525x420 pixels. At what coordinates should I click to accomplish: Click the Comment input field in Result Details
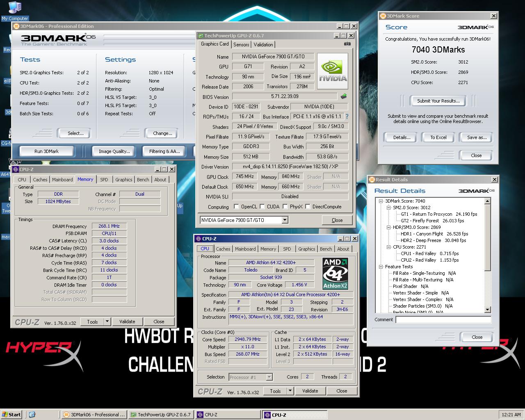[443, 320]
